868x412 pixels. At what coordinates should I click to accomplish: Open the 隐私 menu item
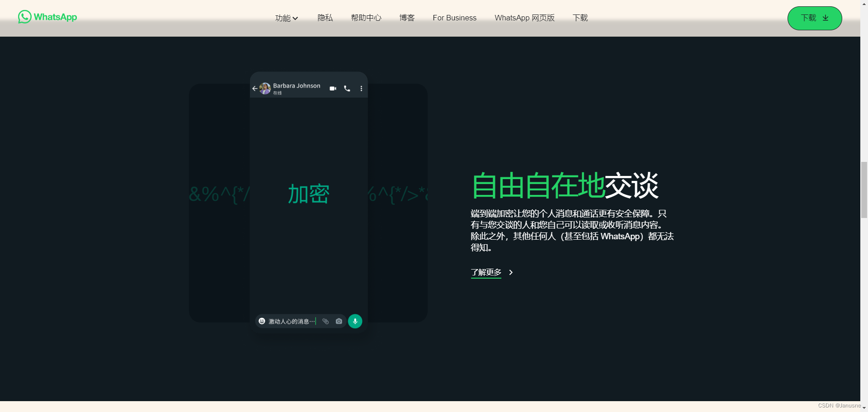click(x=325, y=18)
